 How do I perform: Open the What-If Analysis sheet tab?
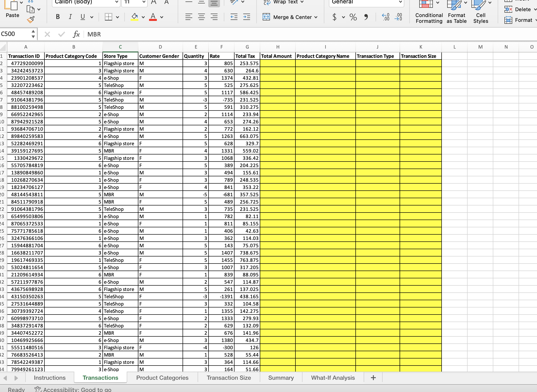[x=333, y=378]
